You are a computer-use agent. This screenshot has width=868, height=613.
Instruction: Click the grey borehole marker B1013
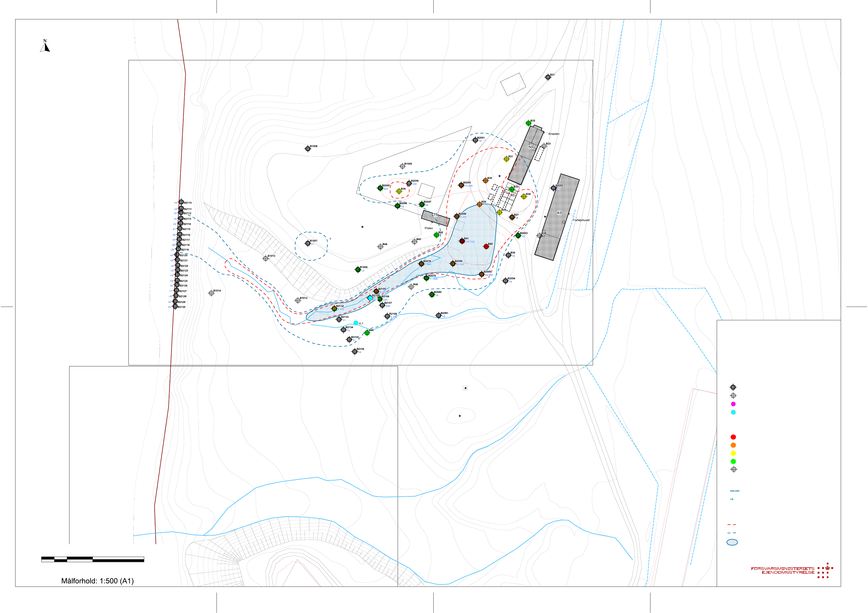(265, 258)
